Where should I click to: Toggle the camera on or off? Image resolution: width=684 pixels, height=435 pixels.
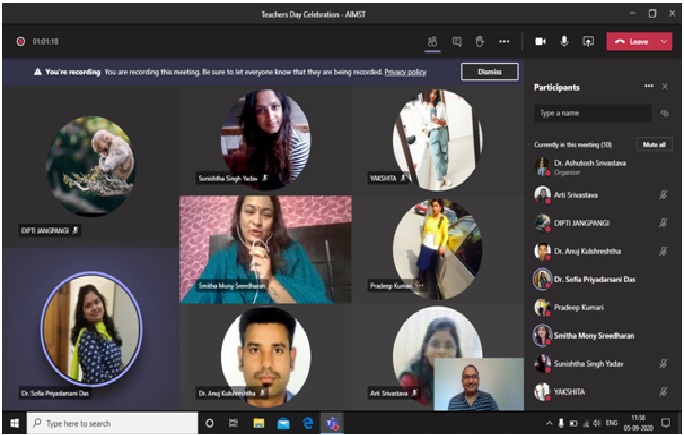(540, 41)
